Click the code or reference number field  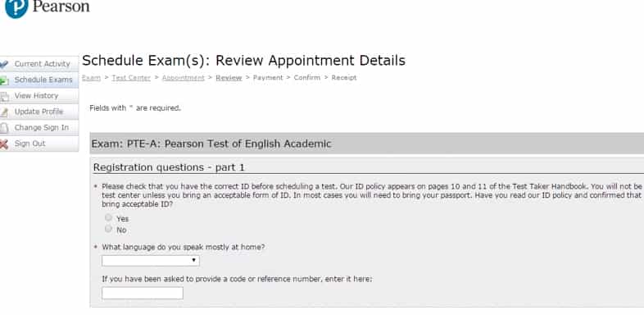pos(143,293)
